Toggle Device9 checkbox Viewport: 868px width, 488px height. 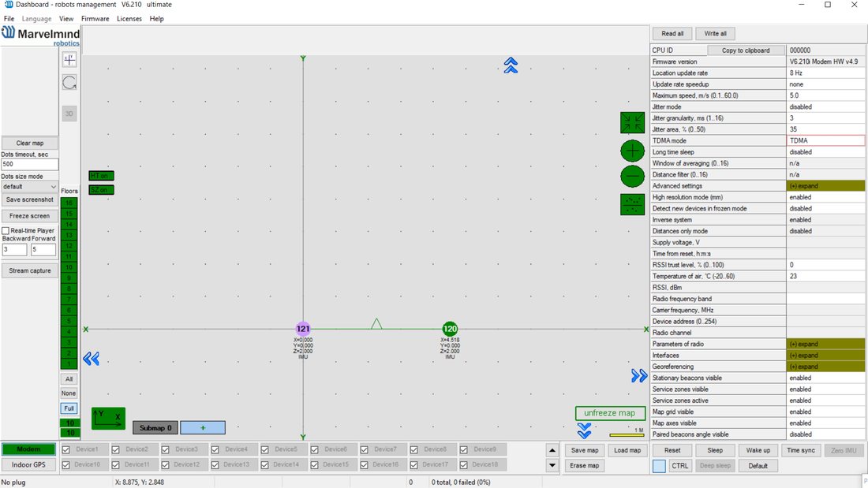point(464,450)
